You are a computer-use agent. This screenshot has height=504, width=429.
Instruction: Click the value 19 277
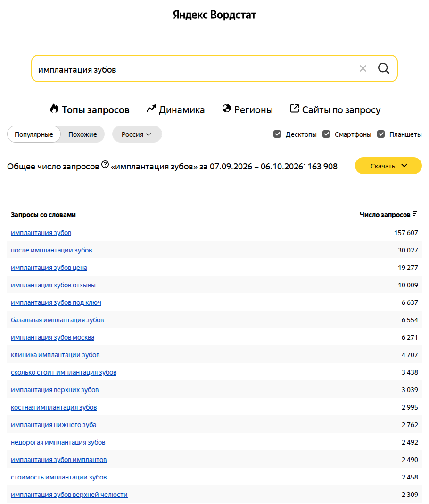click(x=408, y=268)
